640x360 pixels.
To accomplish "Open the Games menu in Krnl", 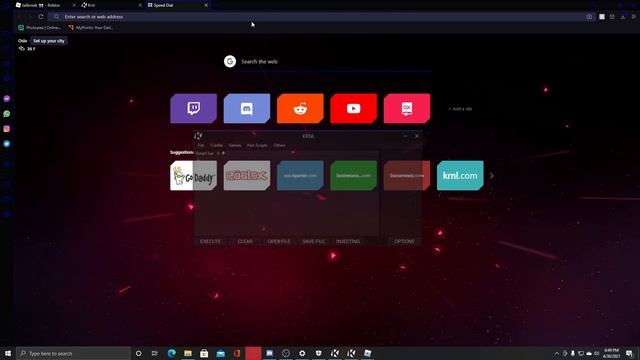I will [x=235, y=145].
